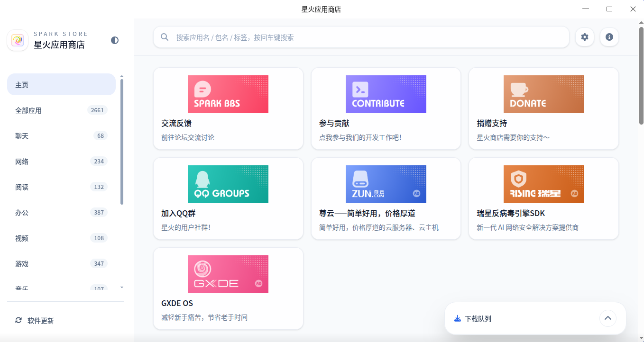Click the 新一代 AI 网络安全解决方案提供商 text

(528, 227)
